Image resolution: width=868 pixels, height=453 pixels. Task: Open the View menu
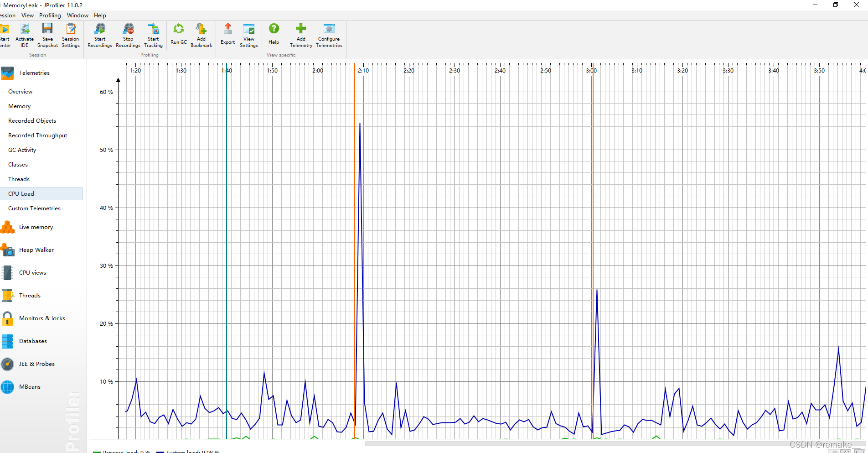(27, 16)
